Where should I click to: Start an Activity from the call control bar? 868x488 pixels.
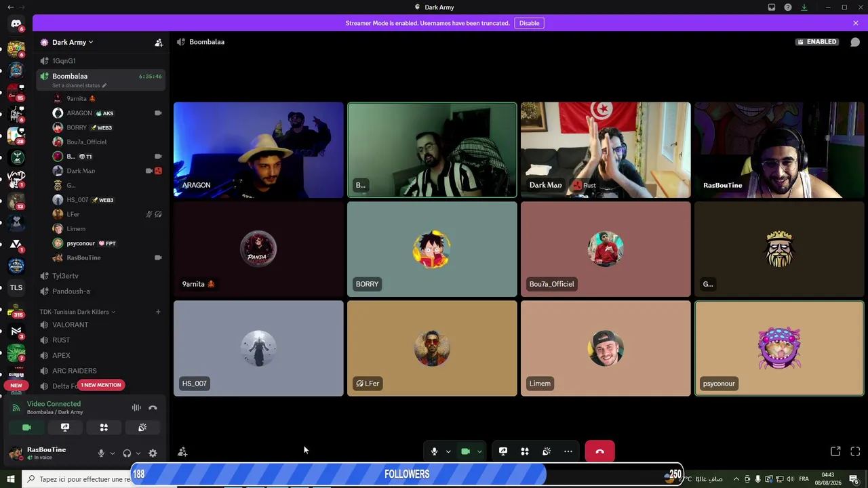tap(525, 451)
